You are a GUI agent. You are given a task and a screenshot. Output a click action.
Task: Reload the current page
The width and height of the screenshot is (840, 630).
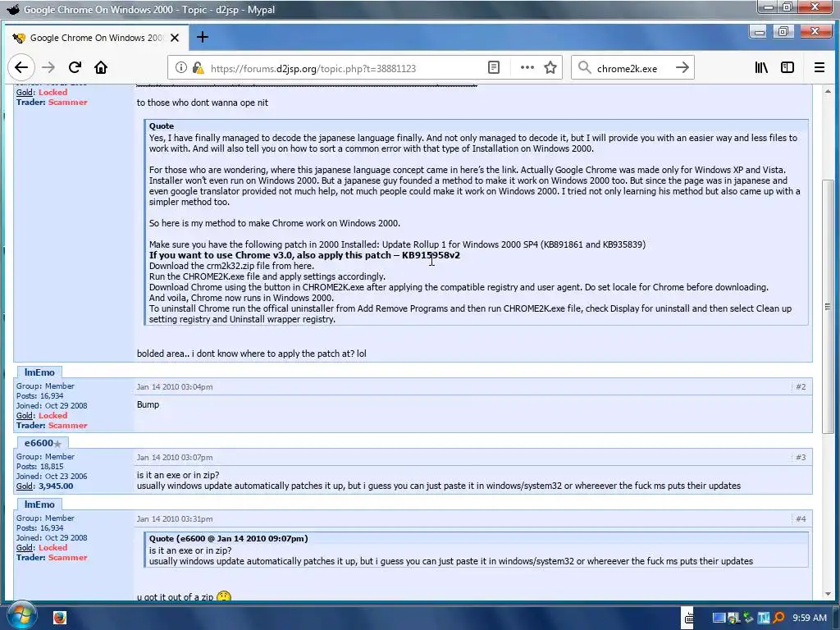[75, 67]
